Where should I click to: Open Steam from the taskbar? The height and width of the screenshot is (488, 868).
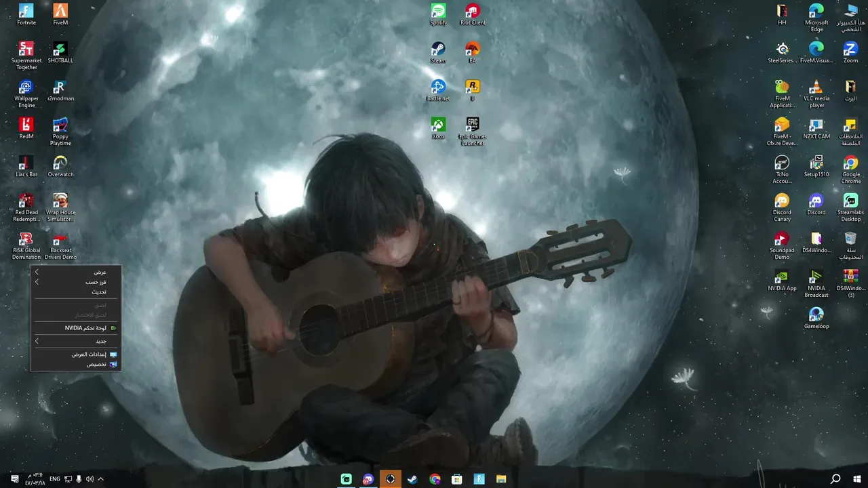click(x=412, y=479)
